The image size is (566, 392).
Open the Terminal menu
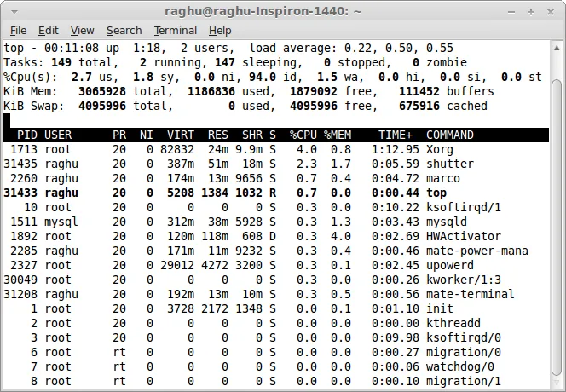pyautogui.click(x=175, y=30)
